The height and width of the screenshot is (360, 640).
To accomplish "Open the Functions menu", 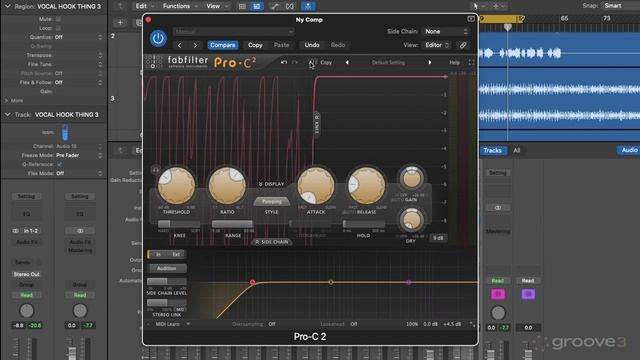I will [180, 6].
